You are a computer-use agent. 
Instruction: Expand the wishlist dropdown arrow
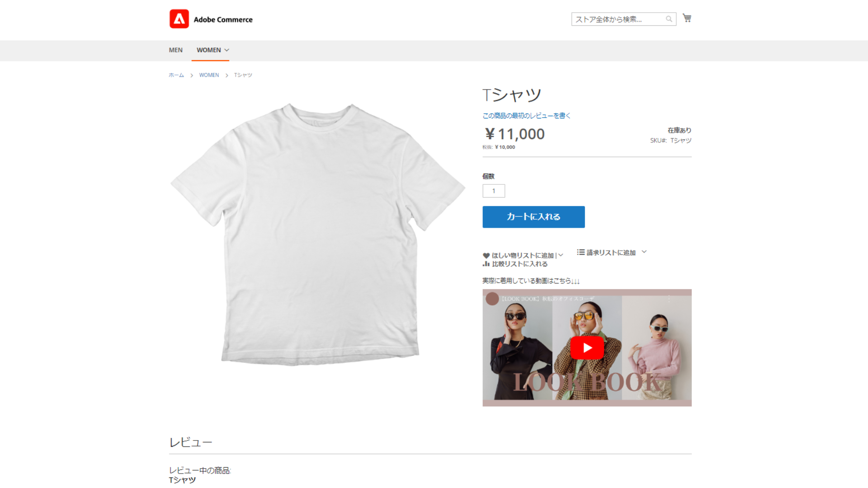[x=561, y=255]
